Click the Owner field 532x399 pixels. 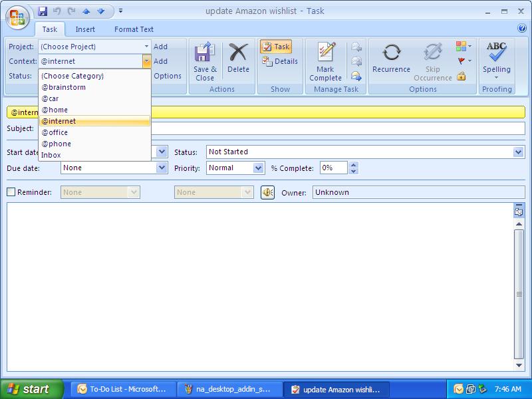pos(418,192)
